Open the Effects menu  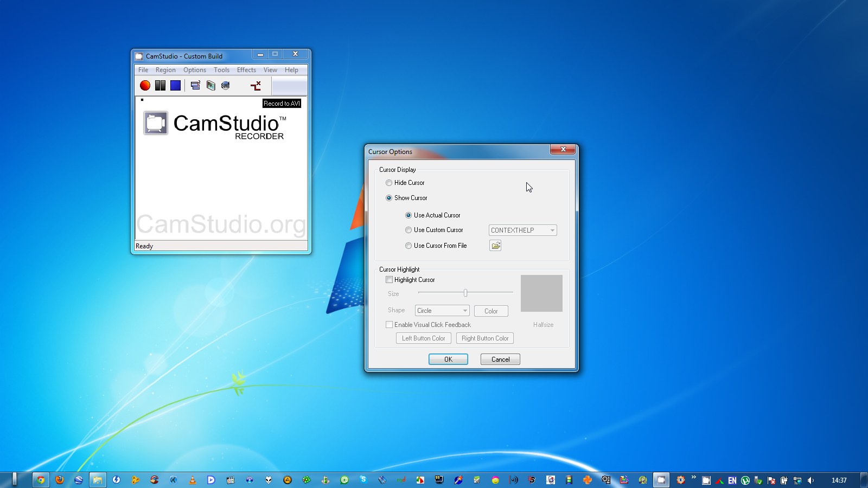[246, 70]
